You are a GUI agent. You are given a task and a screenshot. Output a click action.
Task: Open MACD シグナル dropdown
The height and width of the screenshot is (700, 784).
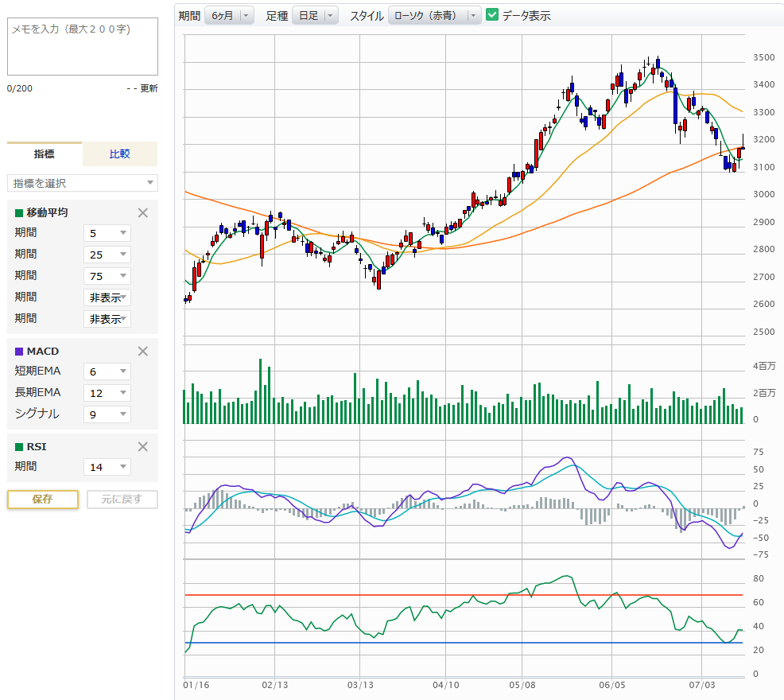[107, 414]
